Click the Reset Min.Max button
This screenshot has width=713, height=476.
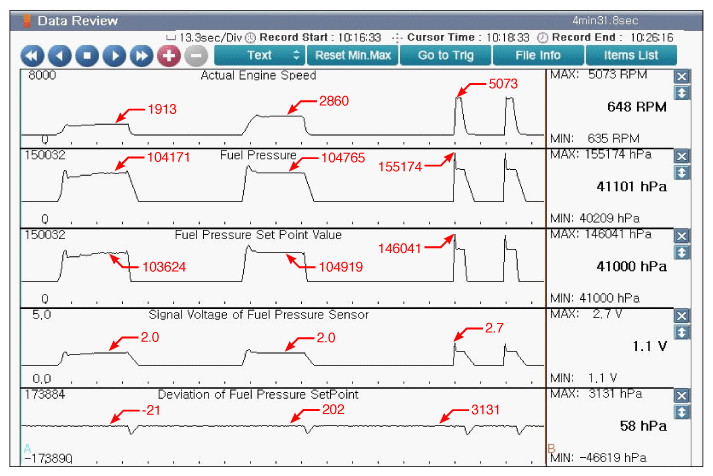click(351, 55)
